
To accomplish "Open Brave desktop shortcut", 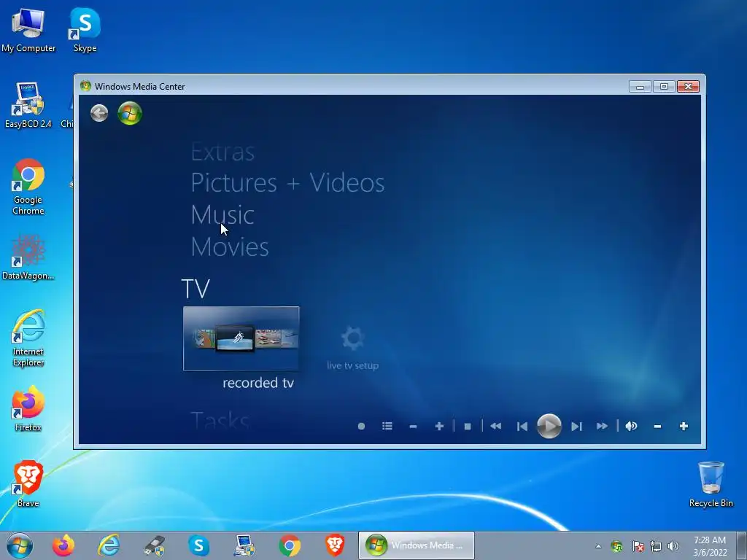I will pyautogui.click(x=28, y=484).
